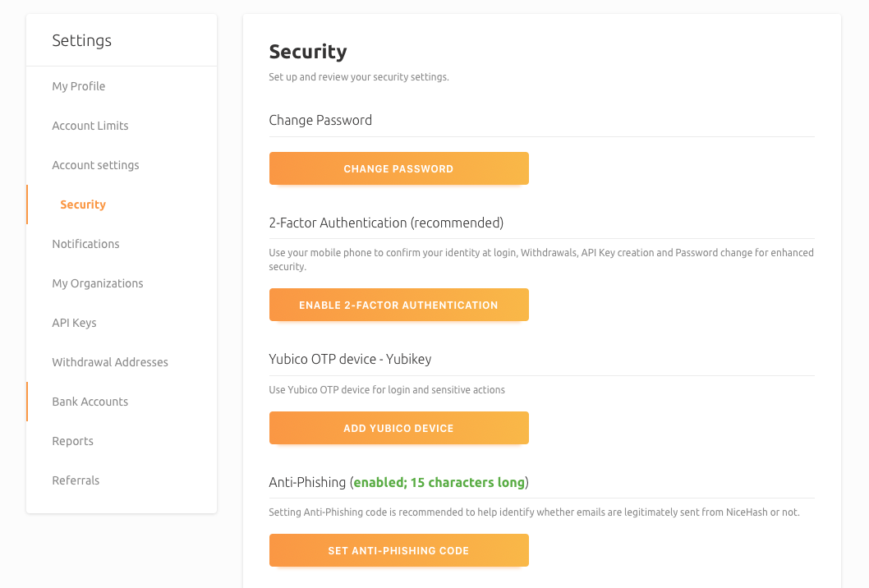
Task: Click the active Security sidebar item
Action: point(83,204)
